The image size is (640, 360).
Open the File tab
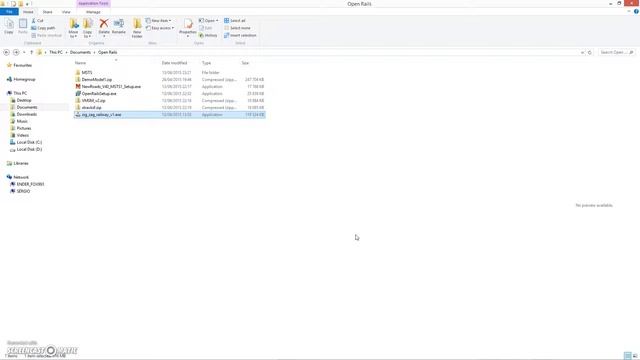pos(9,12)
